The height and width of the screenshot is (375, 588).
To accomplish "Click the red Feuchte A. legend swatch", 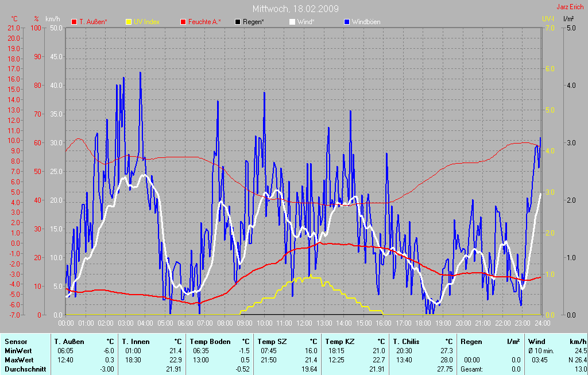I will point(183,22).
